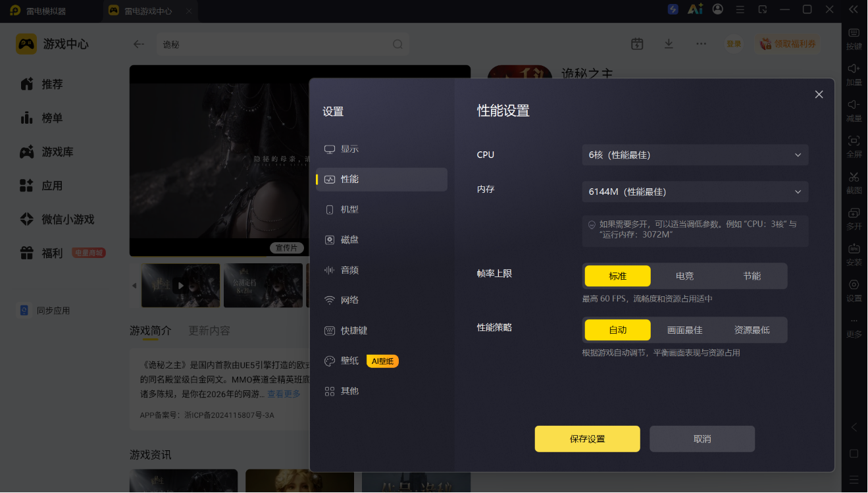Click the Android home square icon
This screenshot has height=493, width=868.
point(854,454)
